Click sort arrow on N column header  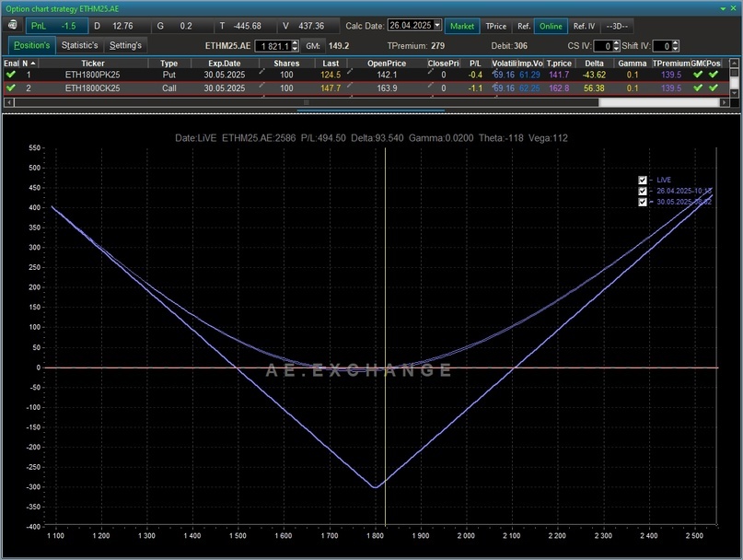tap(33, 63)
